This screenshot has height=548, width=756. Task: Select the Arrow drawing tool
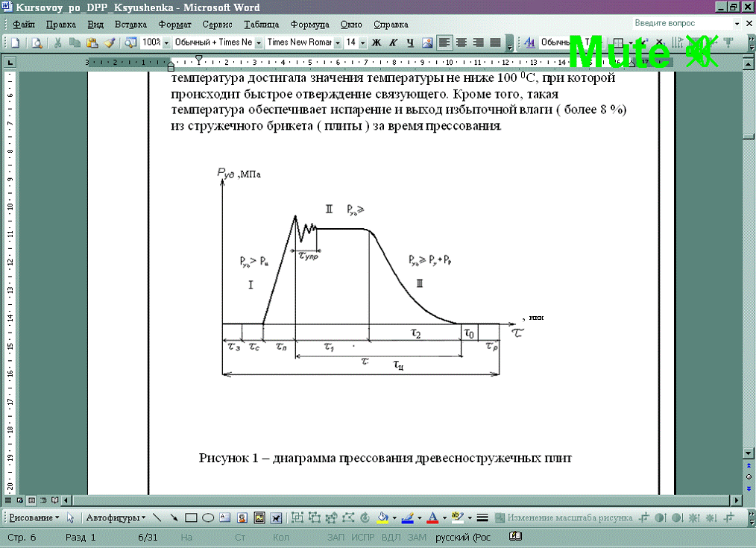coord(174,517)
